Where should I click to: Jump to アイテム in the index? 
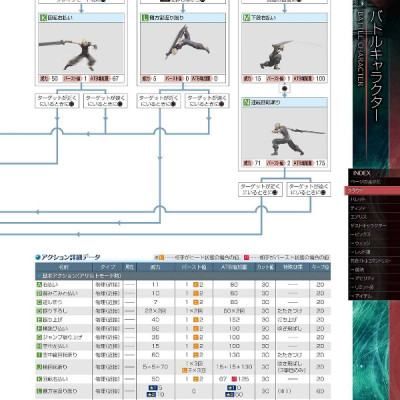363,296
